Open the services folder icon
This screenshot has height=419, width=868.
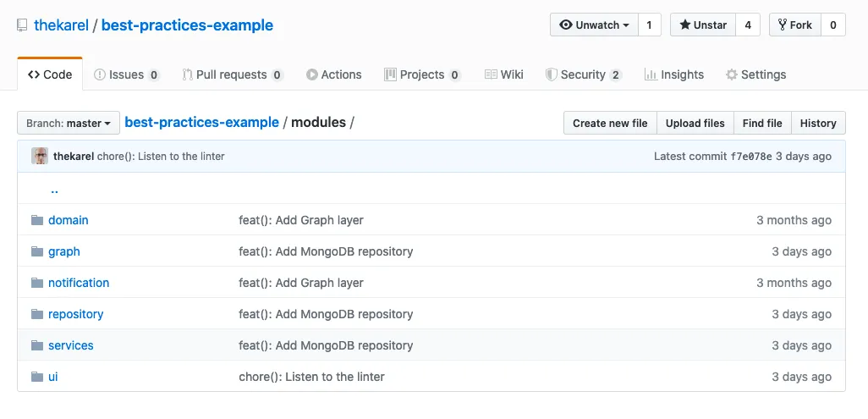pos(37,346)
